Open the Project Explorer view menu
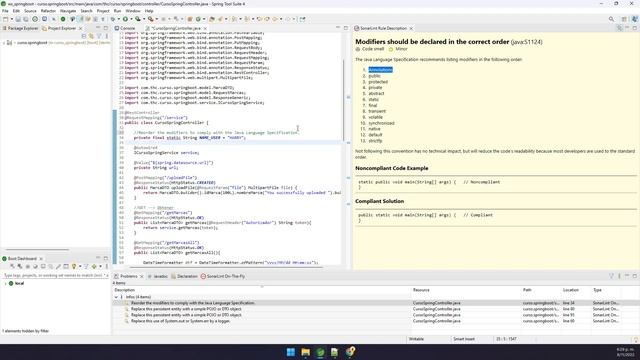 (107, 36)
